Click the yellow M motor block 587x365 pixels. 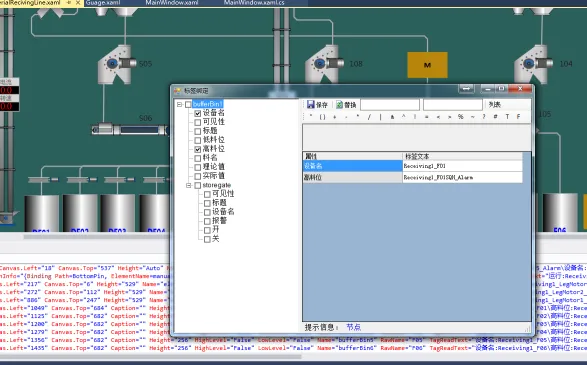click(427, 65)
